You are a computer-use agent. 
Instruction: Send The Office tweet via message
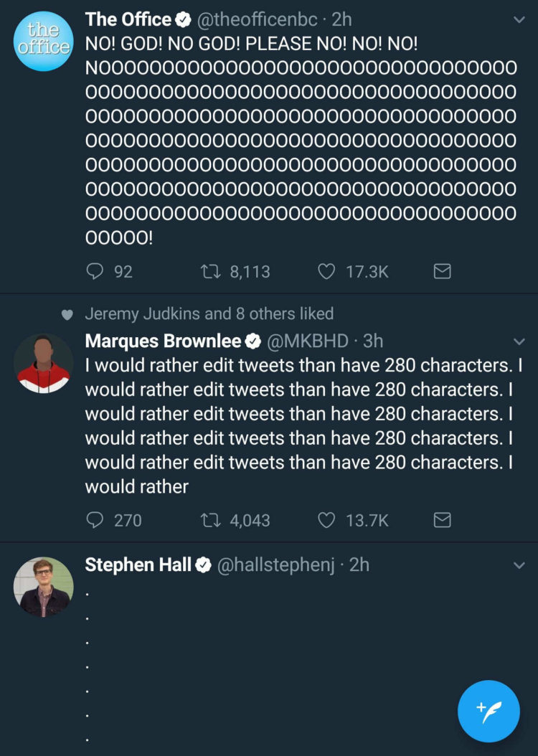(443, 271)
